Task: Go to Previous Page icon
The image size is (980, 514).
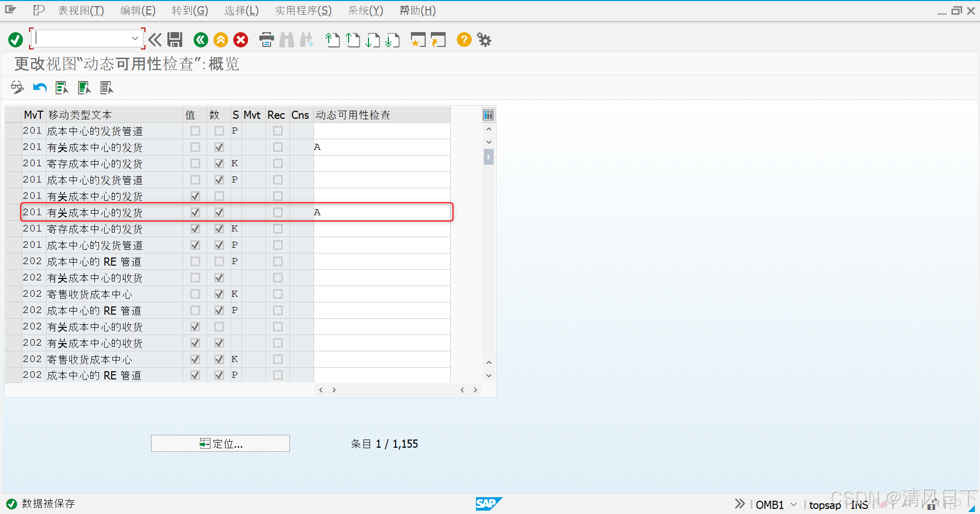Action: [x=353, y=39]
